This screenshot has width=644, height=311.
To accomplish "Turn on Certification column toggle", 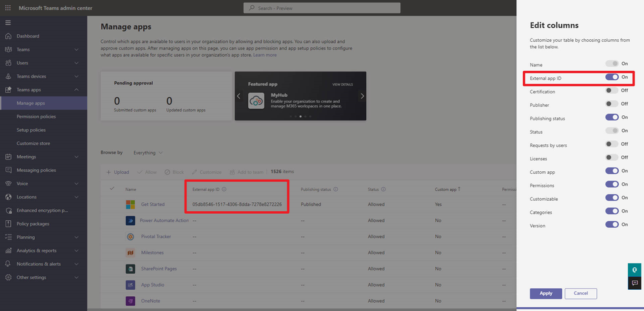I will point(612,91).
